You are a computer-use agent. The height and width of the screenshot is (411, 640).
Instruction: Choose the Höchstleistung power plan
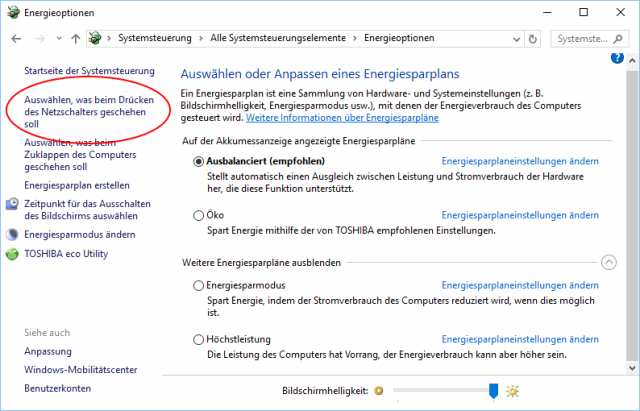coord(198,339)
